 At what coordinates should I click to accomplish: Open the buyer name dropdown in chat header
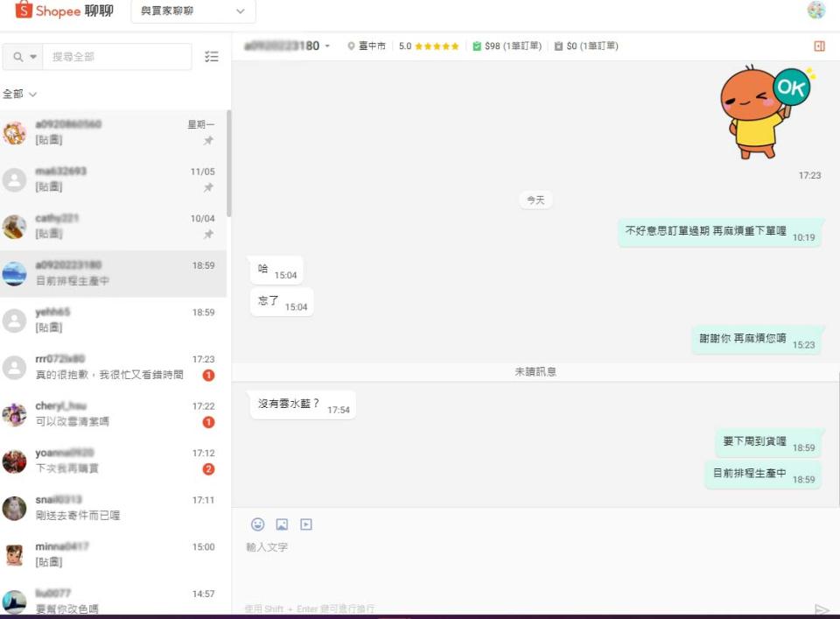coord(327,46)
